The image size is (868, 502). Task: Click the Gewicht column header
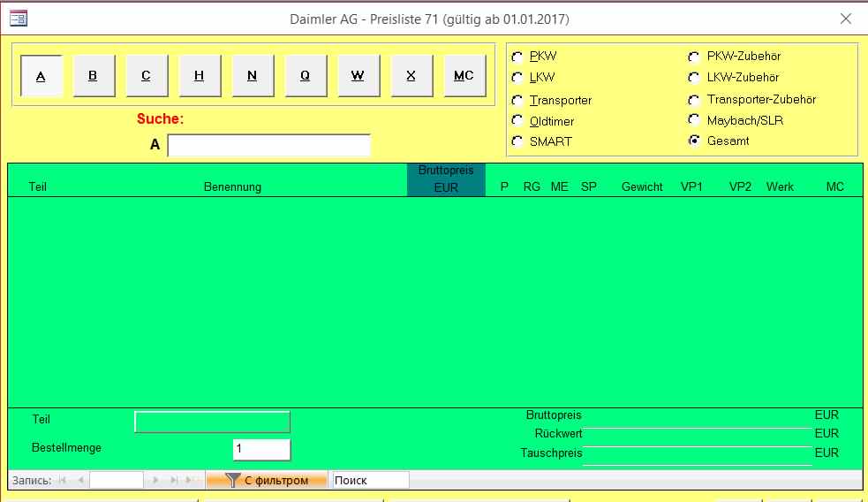click(x=642, y=186)
